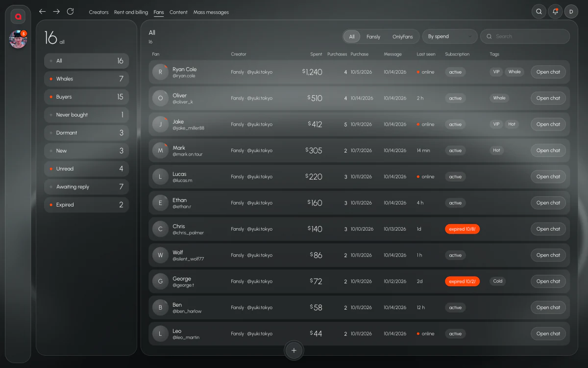
Task: Open chat with Lucas
Action: [548, 177]
